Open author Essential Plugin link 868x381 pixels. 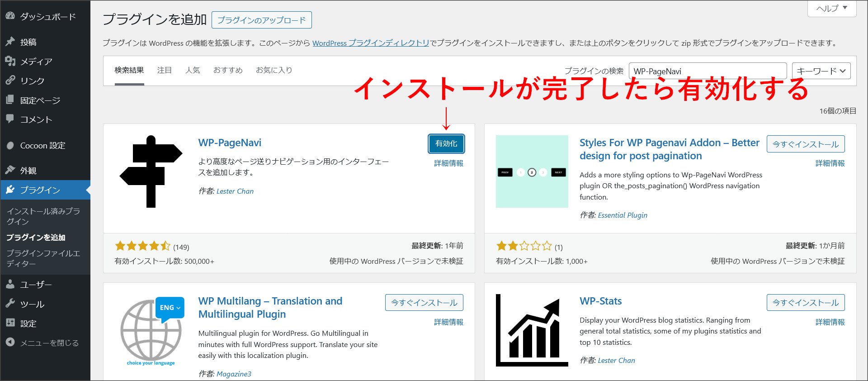(623, 215)
